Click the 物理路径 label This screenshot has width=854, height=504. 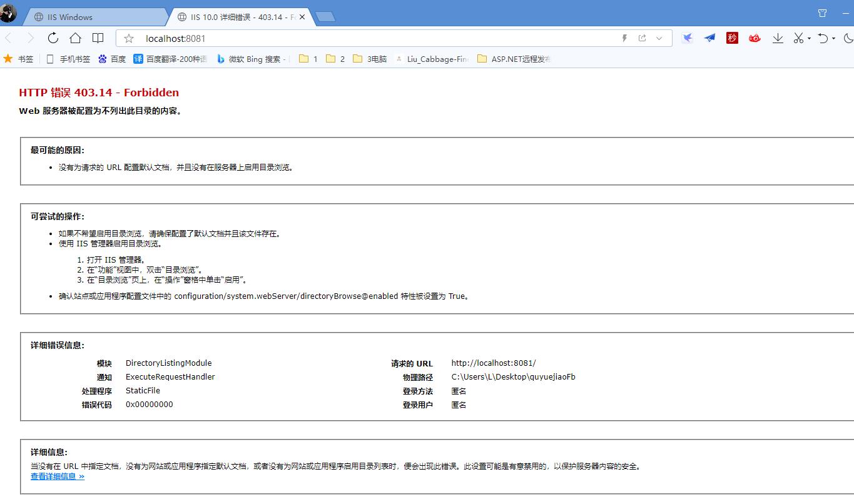418,378
